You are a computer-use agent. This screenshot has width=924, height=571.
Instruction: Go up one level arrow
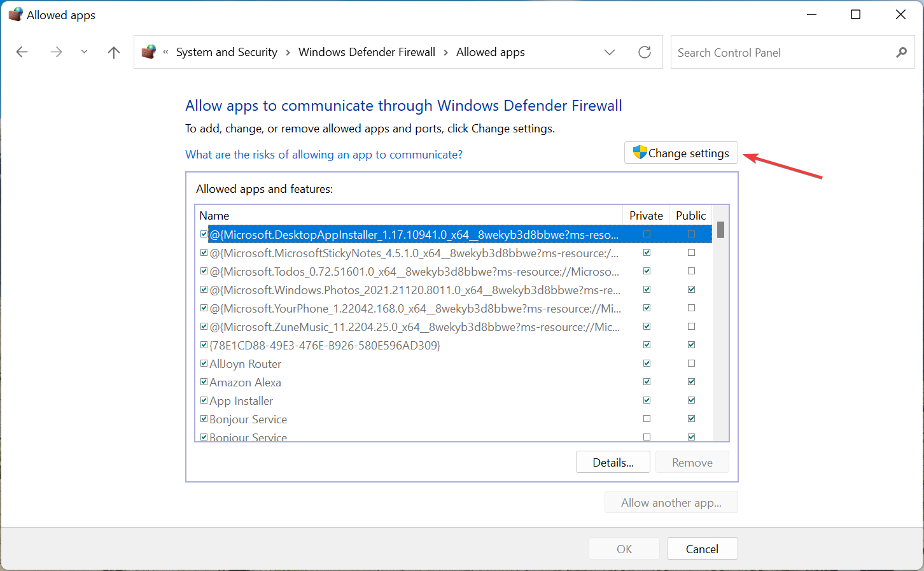point(114,52)
